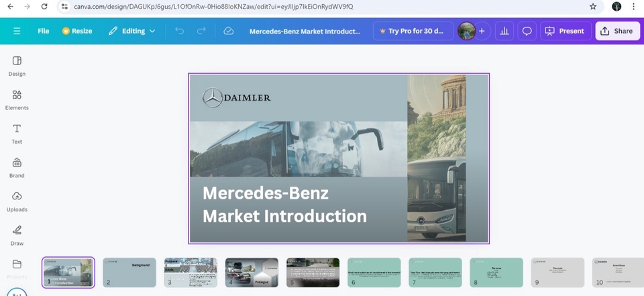Open the Design panel
Screen dimensions: 644x296
coord(17,66)
